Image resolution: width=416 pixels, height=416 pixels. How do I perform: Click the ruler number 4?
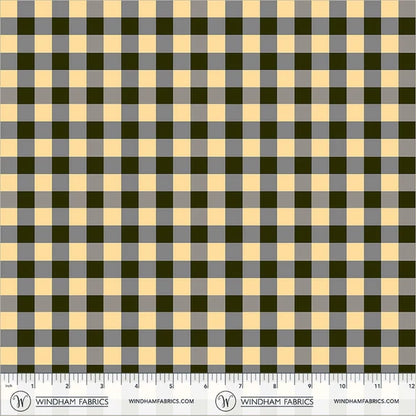click(137, 386)
